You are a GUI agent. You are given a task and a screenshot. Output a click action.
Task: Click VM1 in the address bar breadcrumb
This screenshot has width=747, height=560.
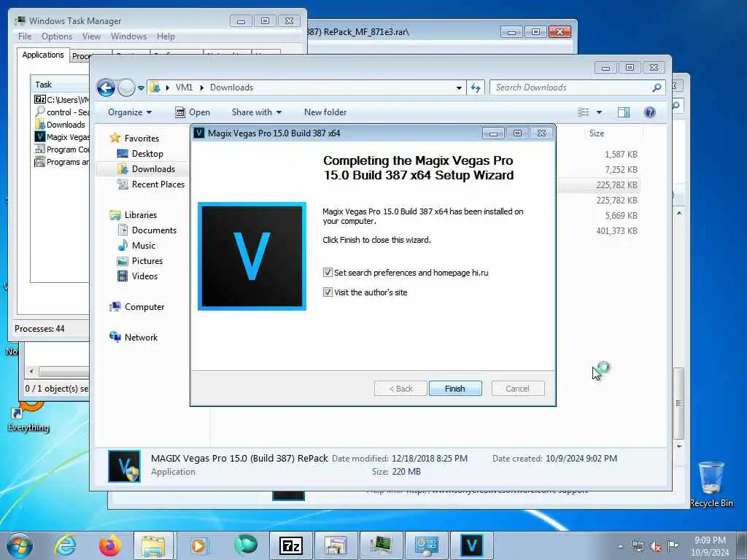pos(184,87)
